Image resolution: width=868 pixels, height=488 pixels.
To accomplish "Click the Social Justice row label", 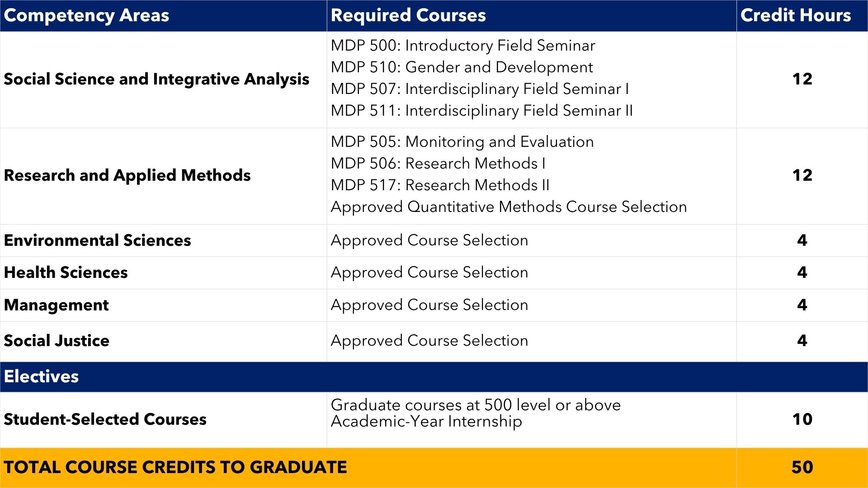I will (57, 341).
